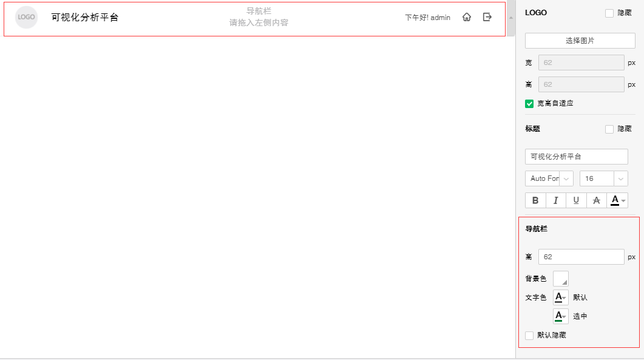
Task: Check the 标题 隐藏 checkbox
Action: 609,129
